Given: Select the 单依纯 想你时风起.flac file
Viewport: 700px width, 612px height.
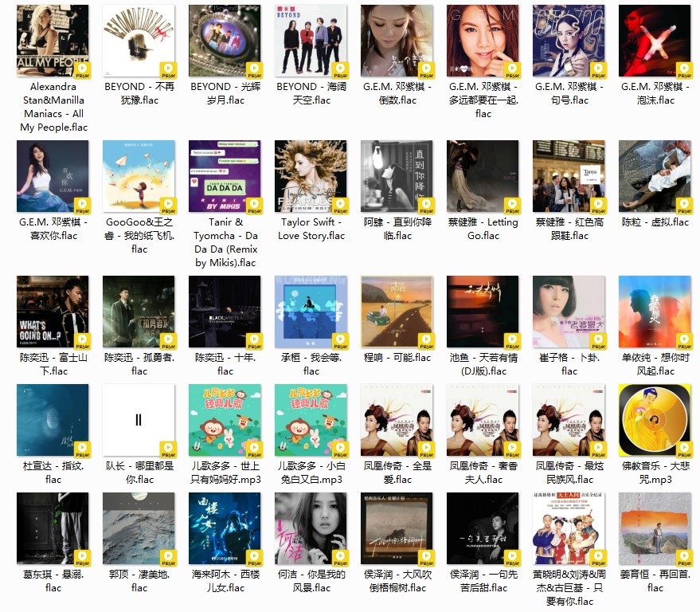Looking at the screenshot, I should pos(655,312).
